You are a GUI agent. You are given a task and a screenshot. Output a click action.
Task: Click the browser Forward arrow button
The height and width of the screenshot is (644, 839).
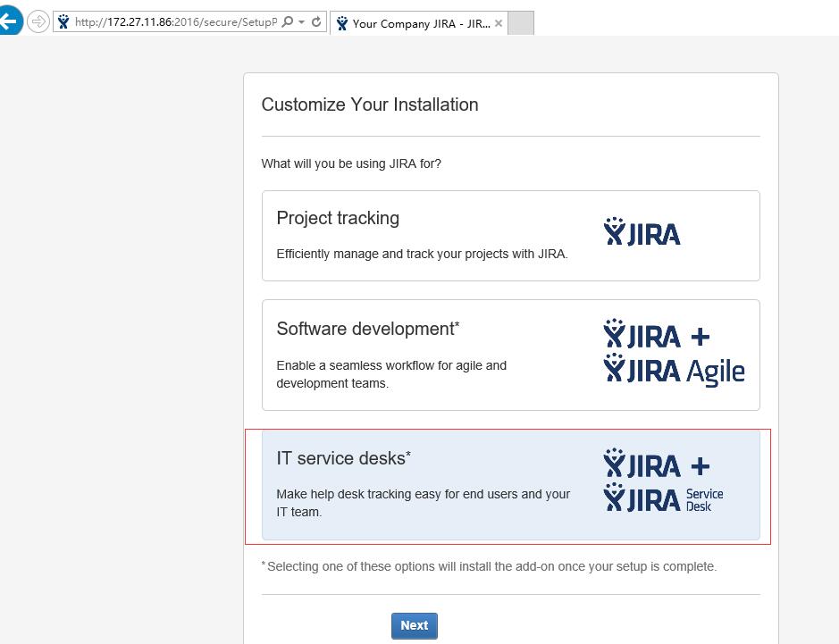tap(38, 22)
